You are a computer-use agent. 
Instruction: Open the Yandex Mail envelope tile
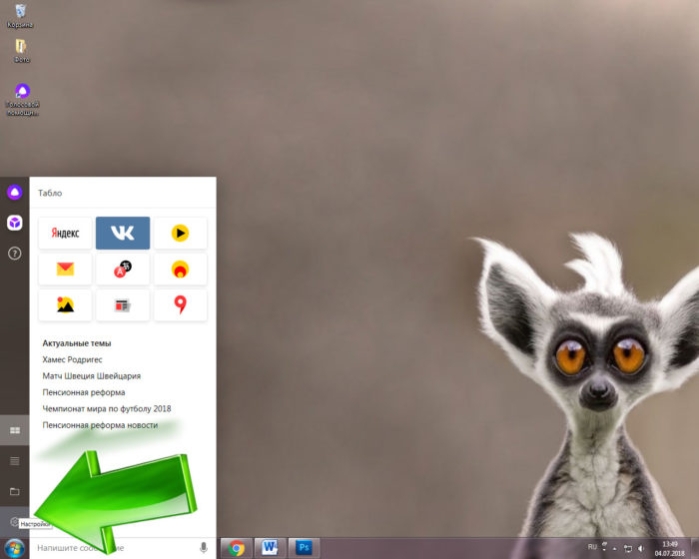pyautogui.click(x=65, y=269)
